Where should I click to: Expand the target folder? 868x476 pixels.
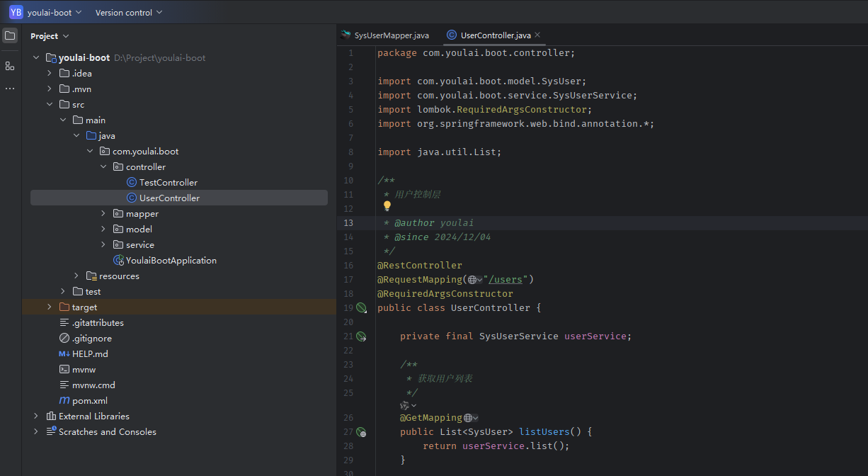click(x=50, y=307)
